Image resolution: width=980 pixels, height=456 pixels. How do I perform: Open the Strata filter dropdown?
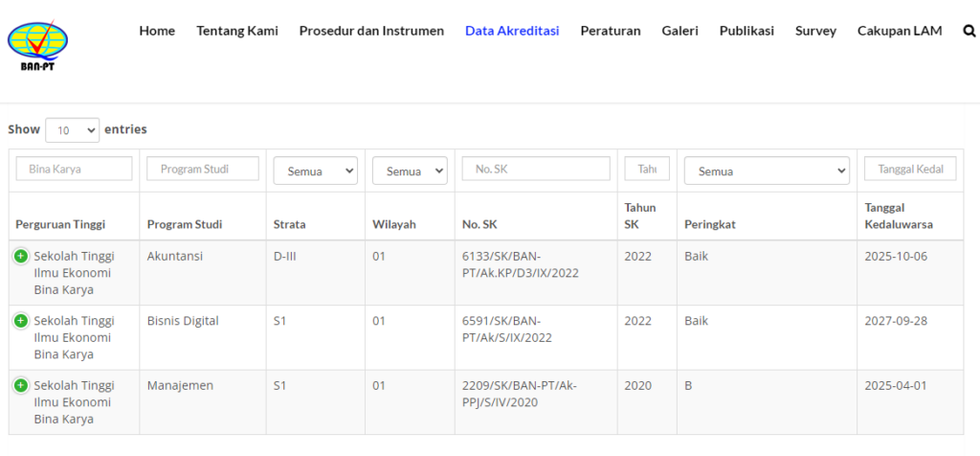coord(316,171)
